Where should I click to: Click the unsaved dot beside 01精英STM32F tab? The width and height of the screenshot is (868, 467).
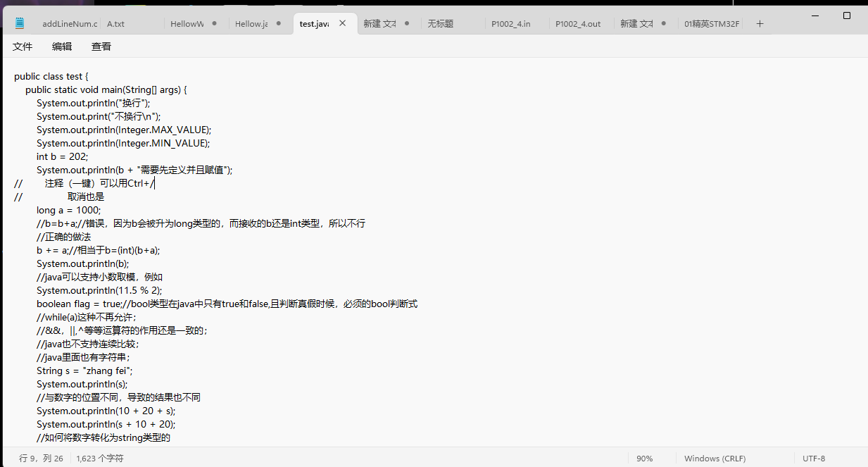click(664, 22)
